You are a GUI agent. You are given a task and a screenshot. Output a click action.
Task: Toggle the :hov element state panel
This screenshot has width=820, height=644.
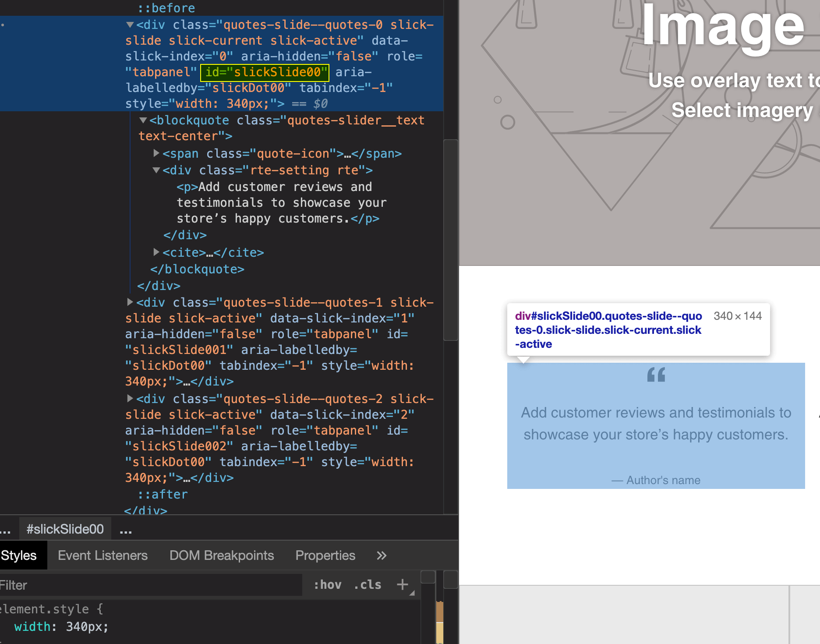(x=327, y=585)
